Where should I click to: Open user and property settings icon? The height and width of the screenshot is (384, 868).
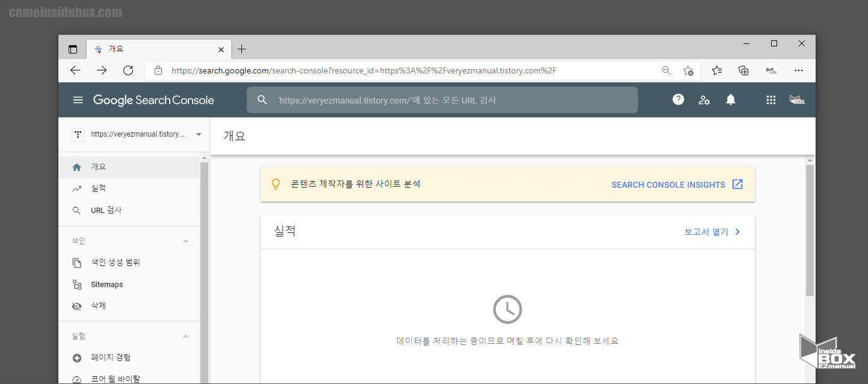coord(704,100)
